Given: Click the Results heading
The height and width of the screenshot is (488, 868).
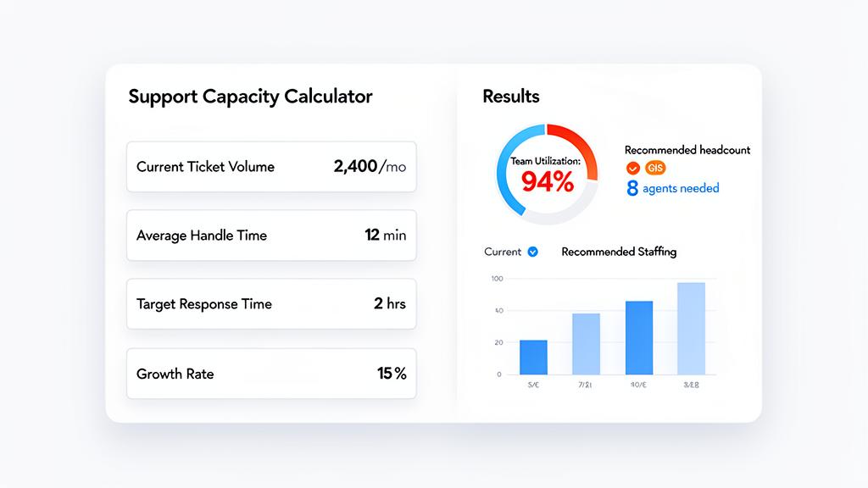Looking at the screenshot, I should 509,97.
